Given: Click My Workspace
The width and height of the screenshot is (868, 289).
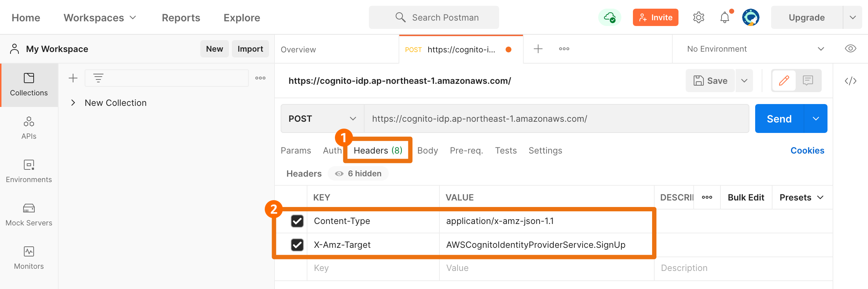Looking at the screenshot, I should 57,49.
